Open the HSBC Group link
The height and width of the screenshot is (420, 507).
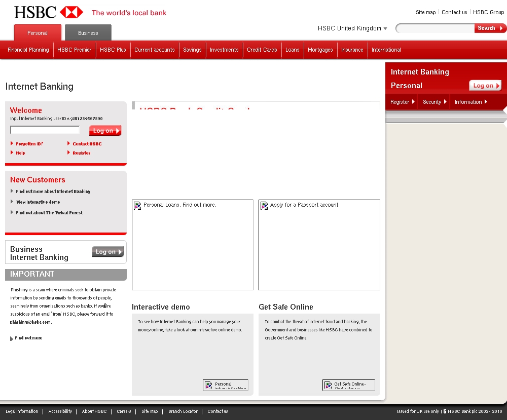(x=488, y=12)
